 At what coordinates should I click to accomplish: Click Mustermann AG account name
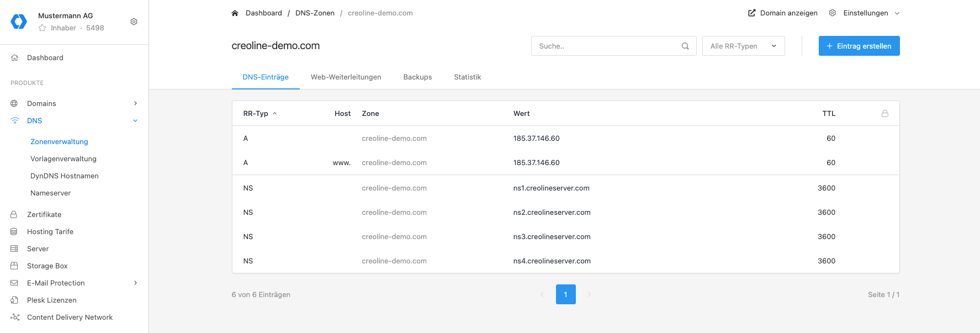[x=65, y=15]
